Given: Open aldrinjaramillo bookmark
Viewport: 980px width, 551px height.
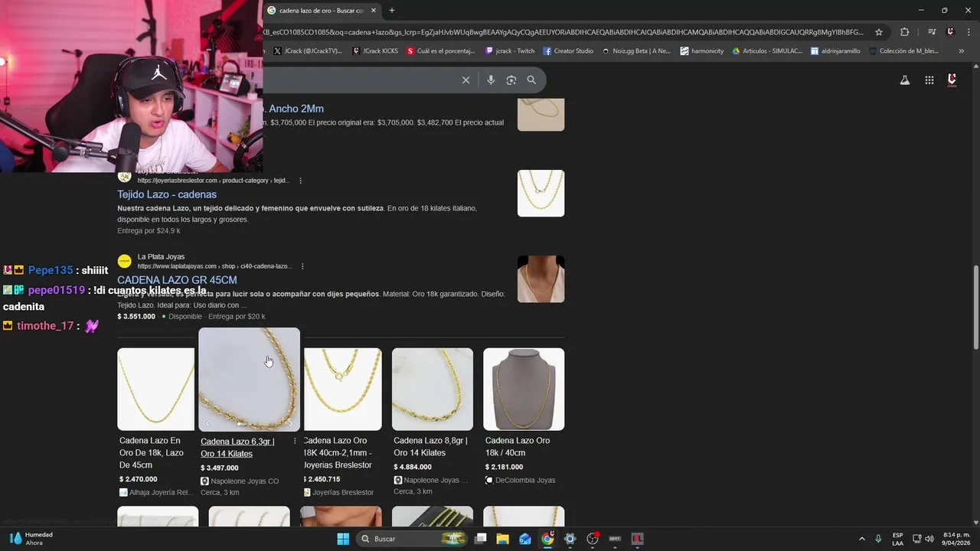Looking at the screenshot, I should (835, 51).
